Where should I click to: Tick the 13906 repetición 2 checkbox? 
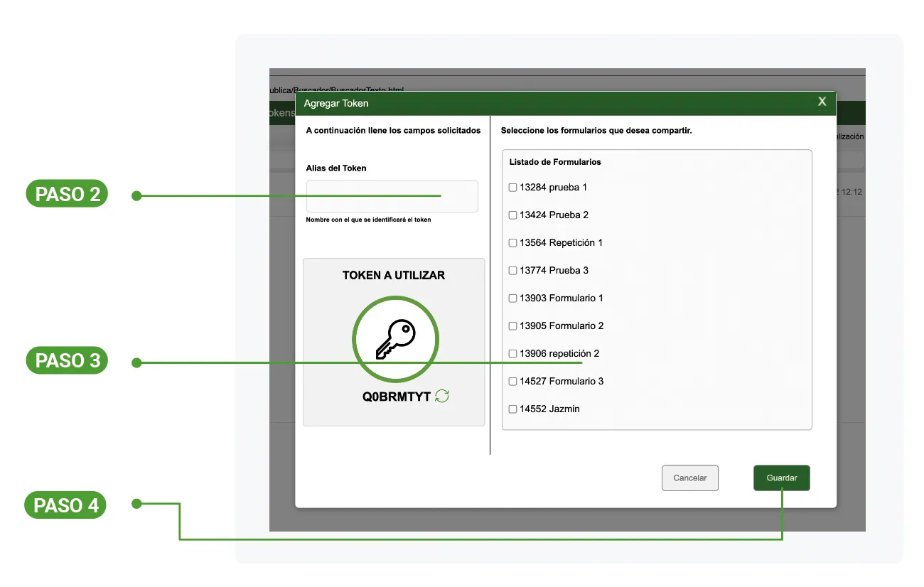(x=513, y=354)
